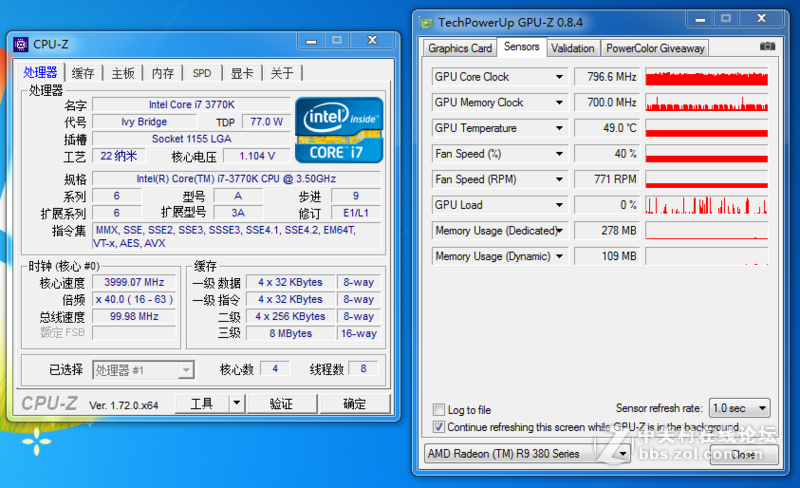This screenshot has height=488, width=800.
Task: Click the Intel Core i7 3770K name field
Action: pyautogui.click(x=191, y=105)
